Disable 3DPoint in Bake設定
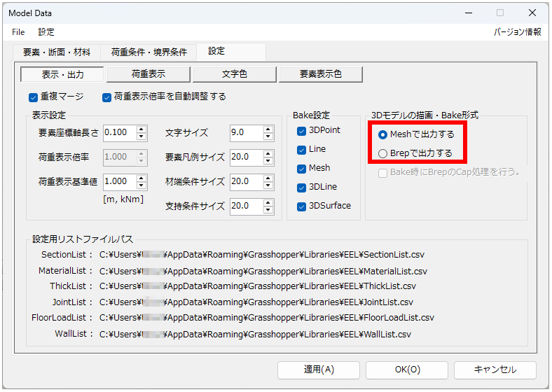 [302, 131]
